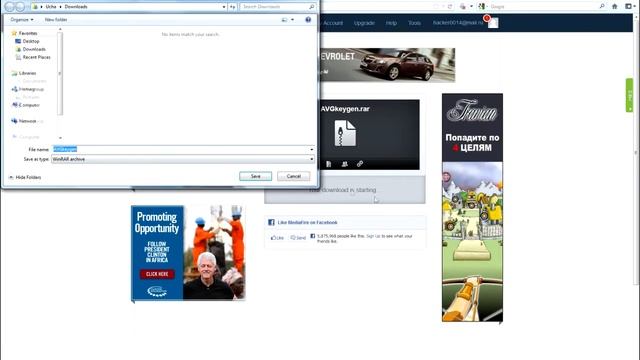Click the browser reload icon

pos(450,7)
